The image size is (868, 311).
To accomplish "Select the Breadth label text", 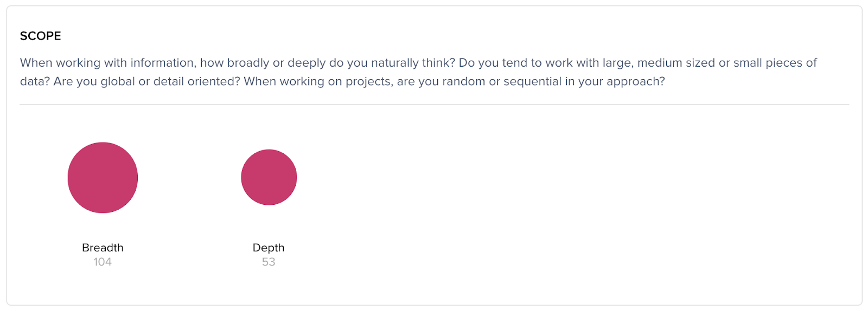I will tap(103, 248).
